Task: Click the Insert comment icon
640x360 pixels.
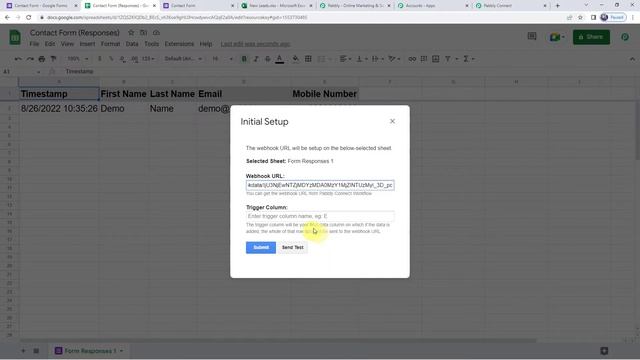Action: 424,59
